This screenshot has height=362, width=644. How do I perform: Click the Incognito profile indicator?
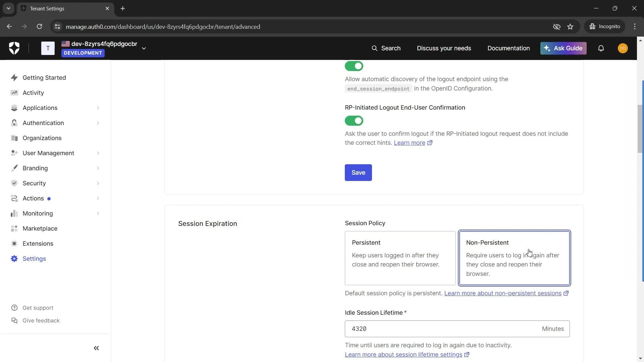point(605,26)
